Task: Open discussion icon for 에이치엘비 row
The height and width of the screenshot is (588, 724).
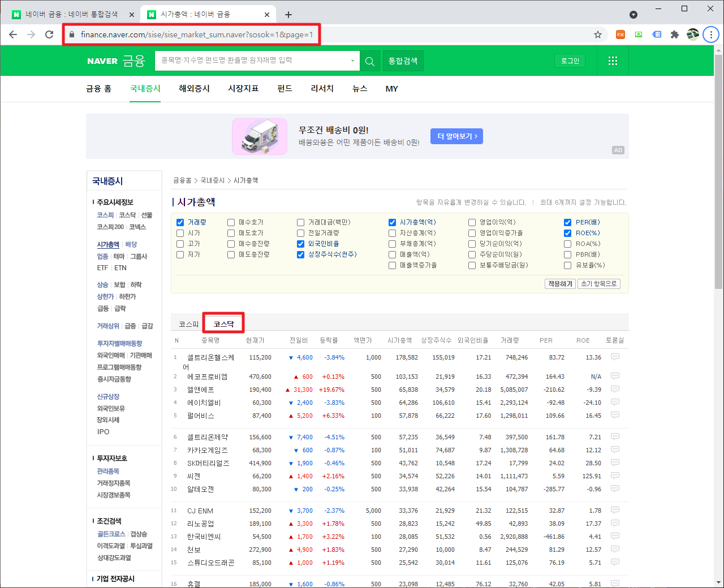Action: [615, 402]
